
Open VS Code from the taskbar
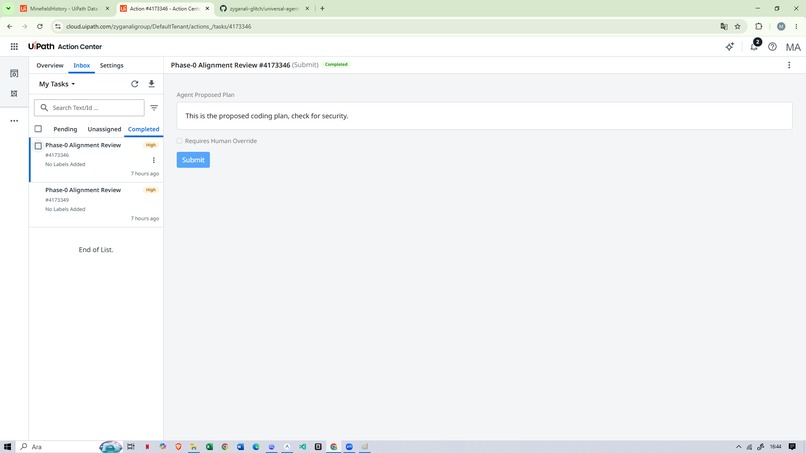click(x=302, y=447)
